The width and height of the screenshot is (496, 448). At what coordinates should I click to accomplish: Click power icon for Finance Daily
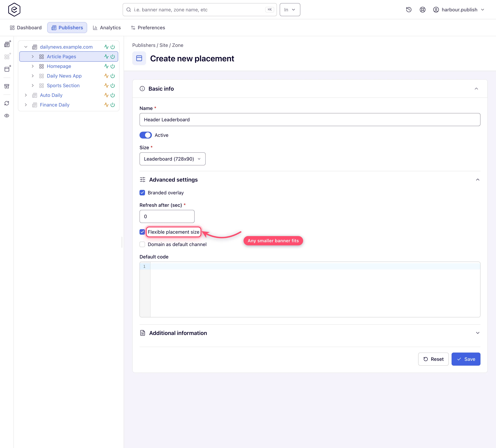point(113,105)
